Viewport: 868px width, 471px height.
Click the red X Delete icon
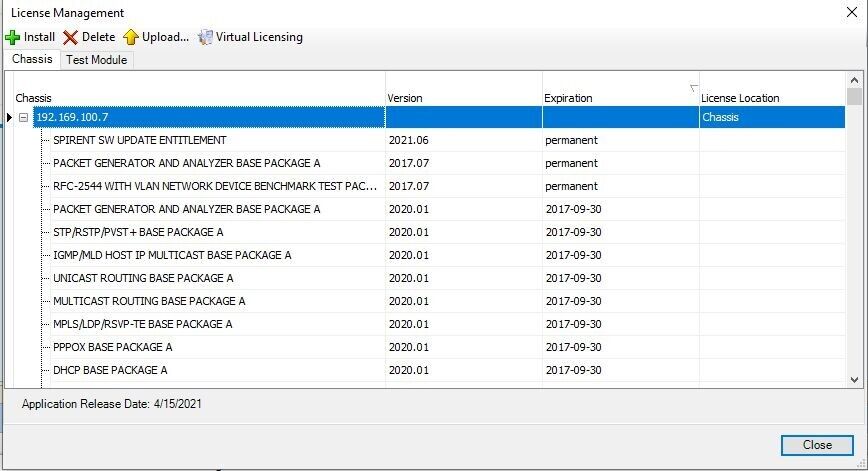tap(70, 37)
